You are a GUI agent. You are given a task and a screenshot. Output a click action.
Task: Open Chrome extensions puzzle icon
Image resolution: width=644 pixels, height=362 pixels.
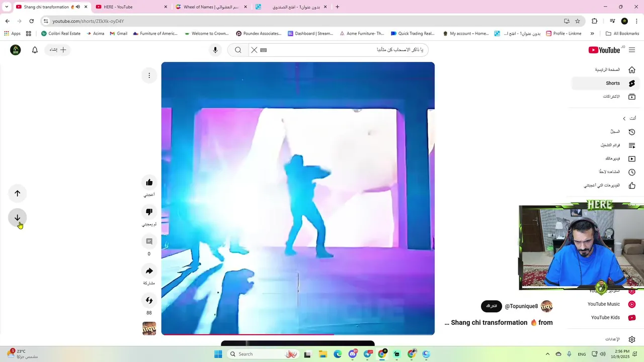tap(594, 21)
